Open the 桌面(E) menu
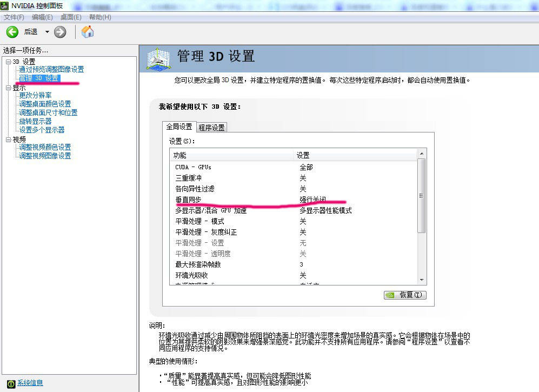 [x=71, y=17]
